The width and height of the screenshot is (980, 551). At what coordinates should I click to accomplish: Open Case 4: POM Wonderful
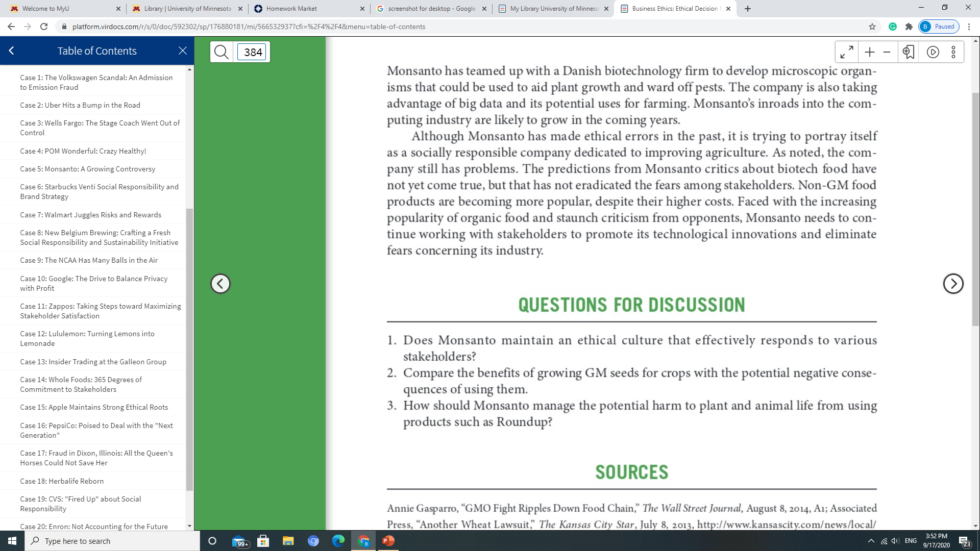point(83,151)
